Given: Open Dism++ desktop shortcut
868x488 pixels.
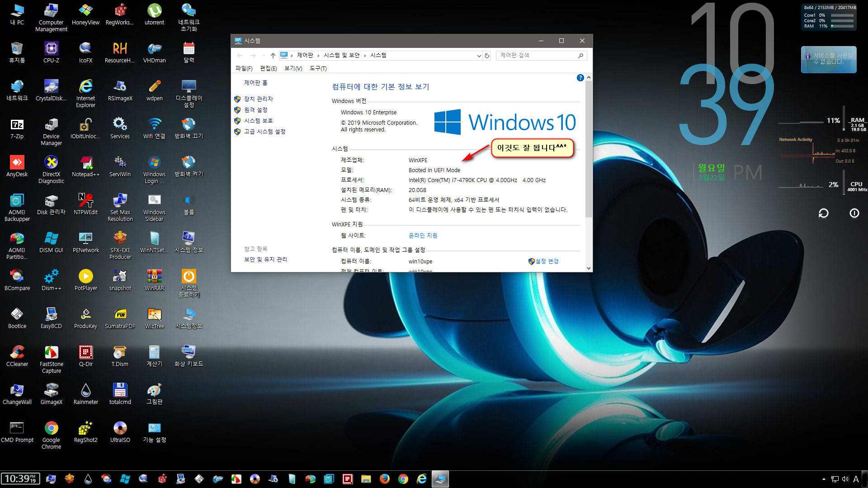Looking at the screenshot, I should tap(51, 280).
